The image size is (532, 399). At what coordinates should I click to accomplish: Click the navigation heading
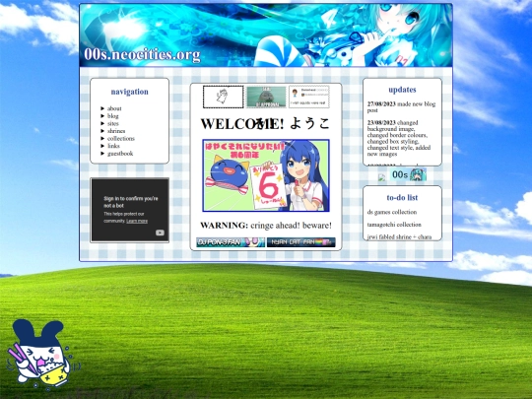(x=130, y=92)
